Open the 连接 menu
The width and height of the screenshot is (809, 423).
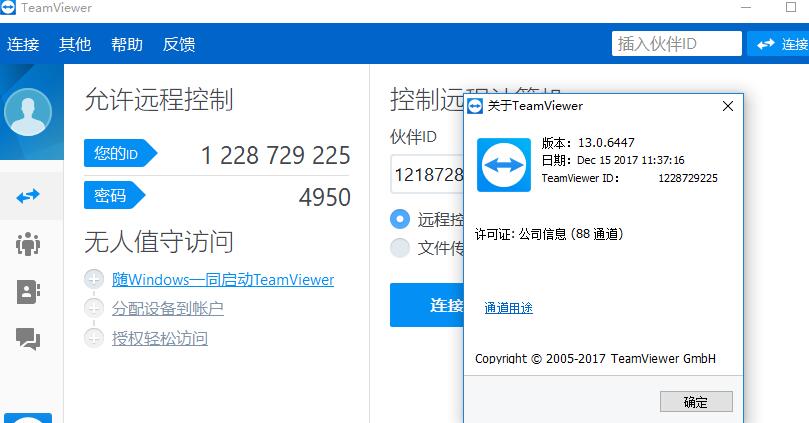pos(23,44)
